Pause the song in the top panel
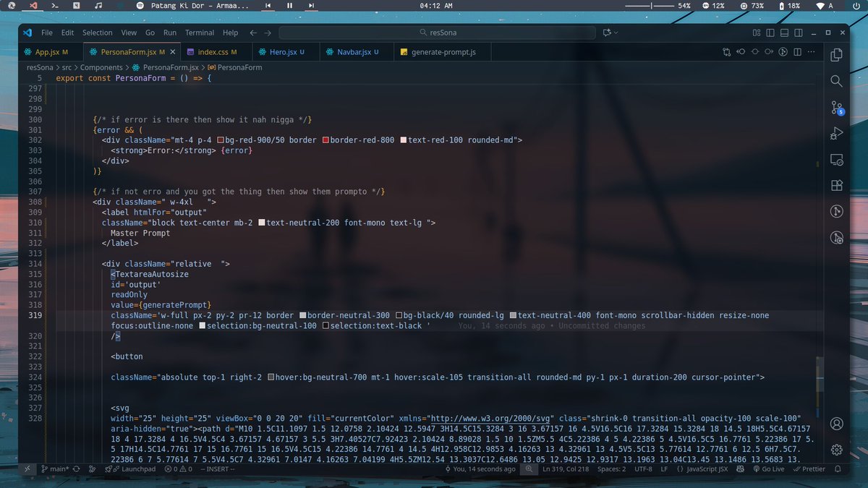 289,5
